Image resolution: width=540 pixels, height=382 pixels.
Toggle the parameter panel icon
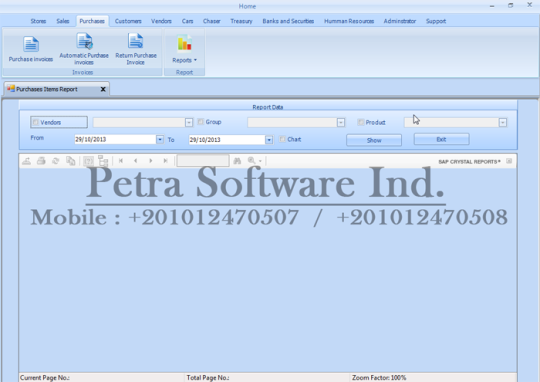pos(89,161)
